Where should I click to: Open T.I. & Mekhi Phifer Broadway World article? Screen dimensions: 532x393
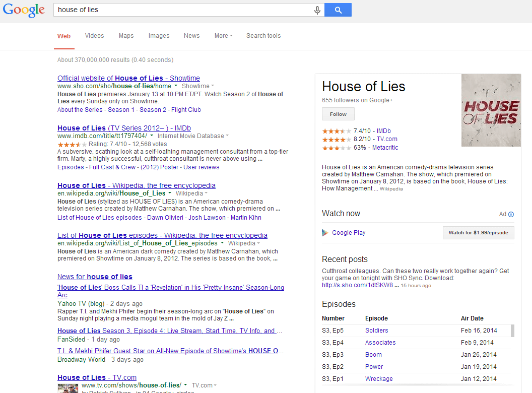(170, 351)
